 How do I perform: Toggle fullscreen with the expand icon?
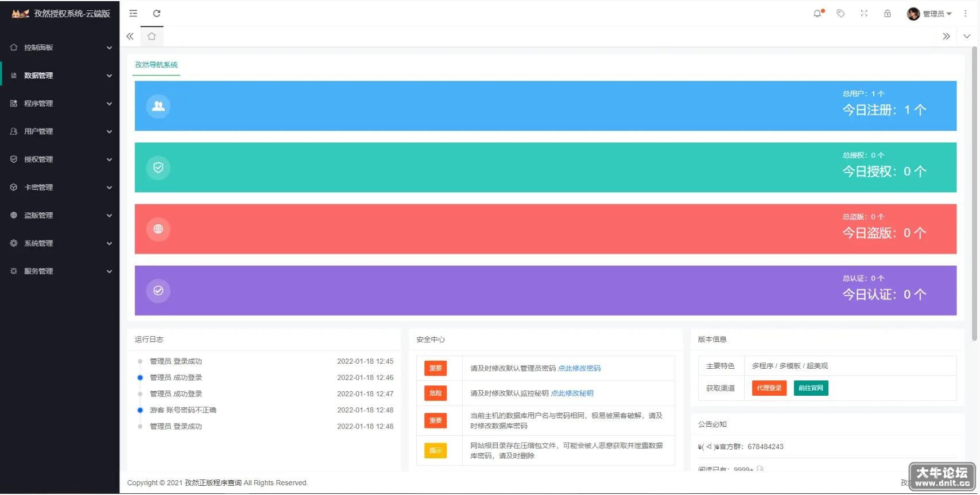click(864, 13)
